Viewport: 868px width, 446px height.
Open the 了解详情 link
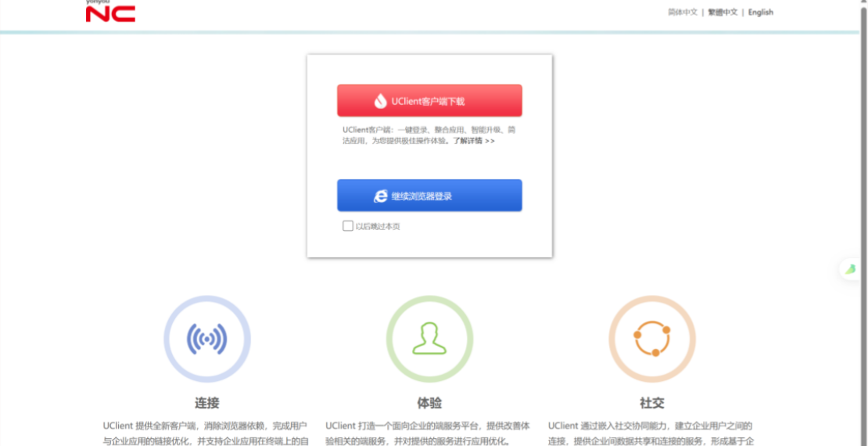pyautogui.click(x=473, y=141)
